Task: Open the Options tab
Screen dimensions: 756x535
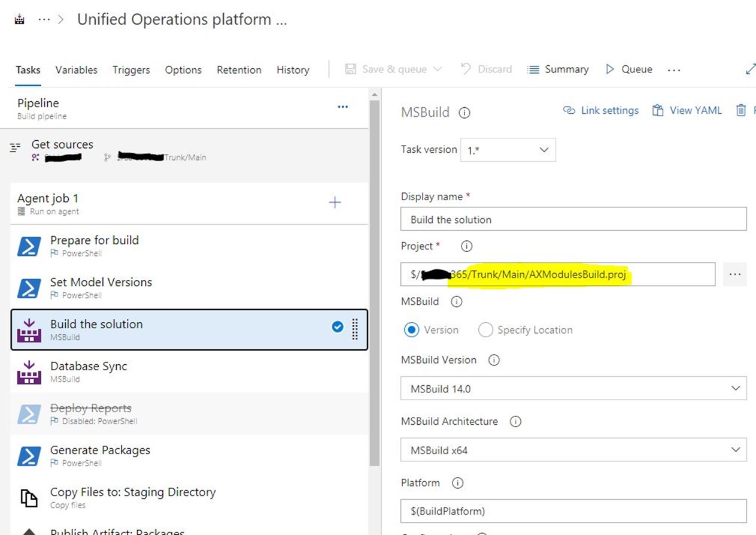Action: coord(183,69)
